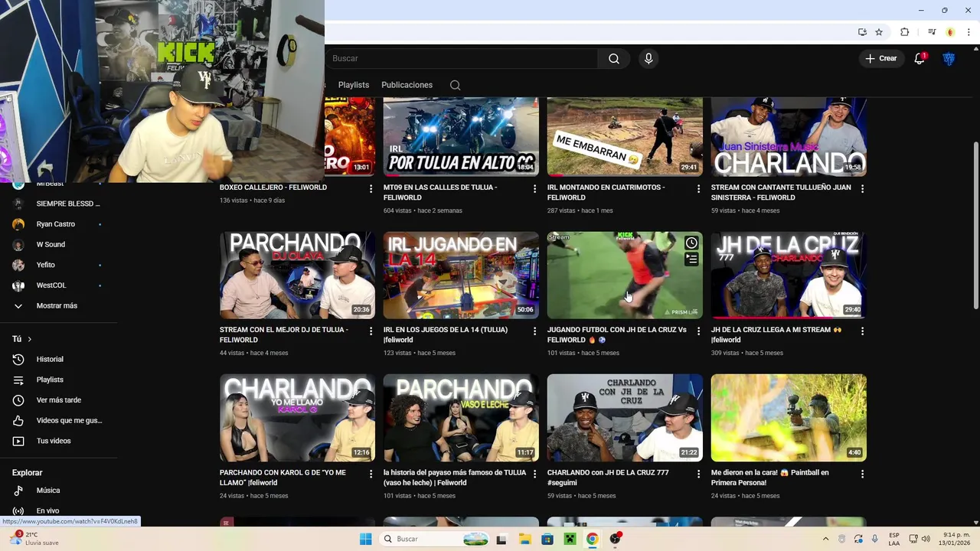Add football video to queue icon
980x551 pixels.
pyautogui.click(x=691, y=259)
